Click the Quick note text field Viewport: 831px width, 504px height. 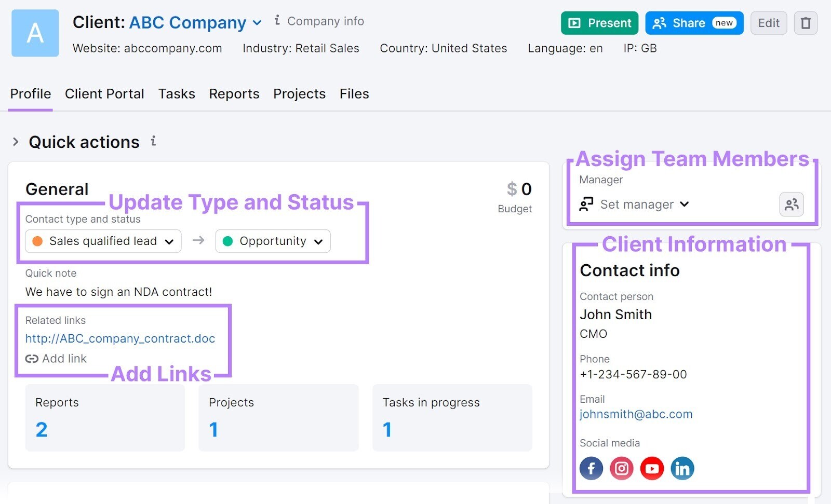(x=118, y=292)
